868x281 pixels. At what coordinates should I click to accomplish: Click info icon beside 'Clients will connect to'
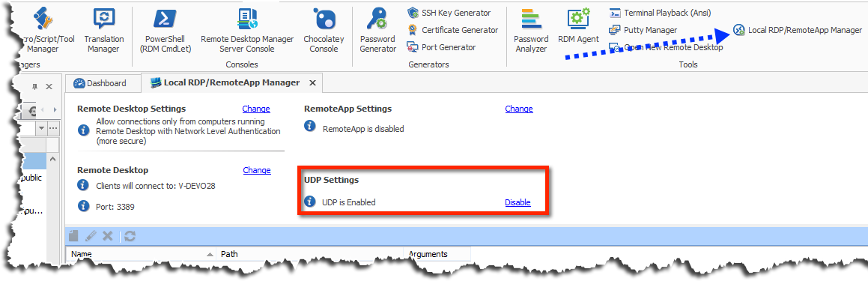[x=84, y=184]
